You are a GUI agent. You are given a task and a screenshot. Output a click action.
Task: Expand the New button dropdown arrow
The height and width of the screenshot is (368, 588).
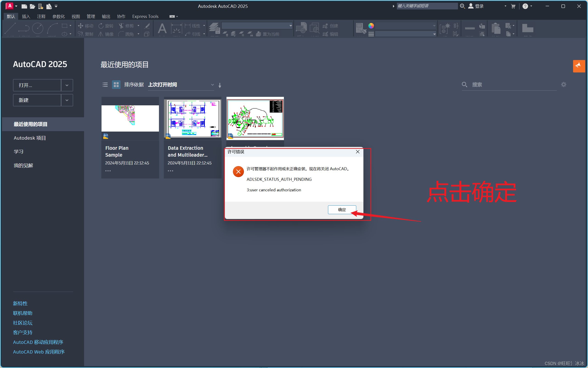pos(67,100)
